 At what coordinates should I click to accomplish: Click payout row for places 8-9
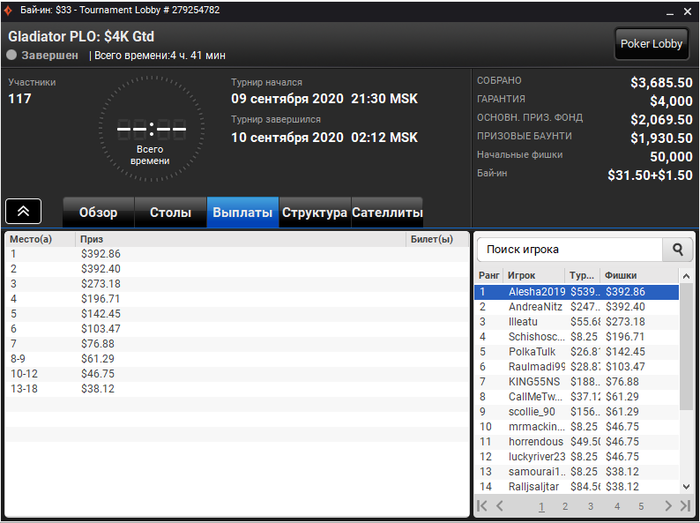click(x=237, y=359)
